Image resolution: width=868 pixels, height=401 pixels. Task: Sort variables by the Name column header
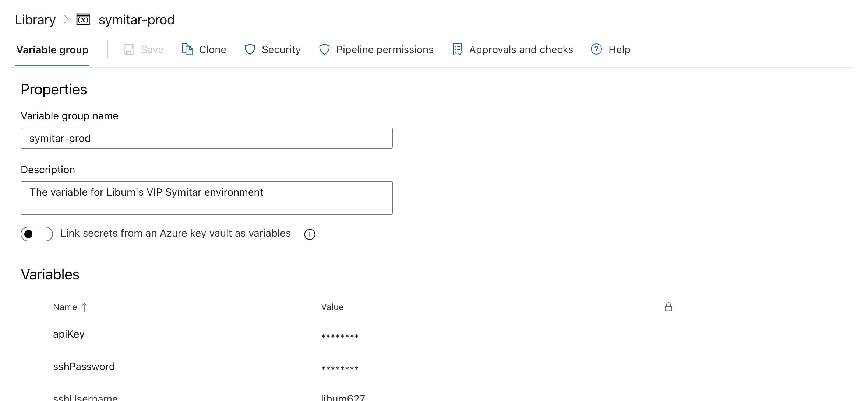(65, 307)
